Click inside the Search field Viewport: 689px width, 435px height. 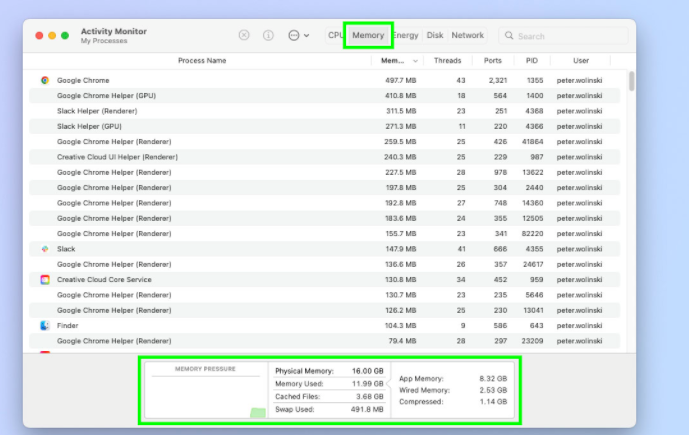point(570,36)
